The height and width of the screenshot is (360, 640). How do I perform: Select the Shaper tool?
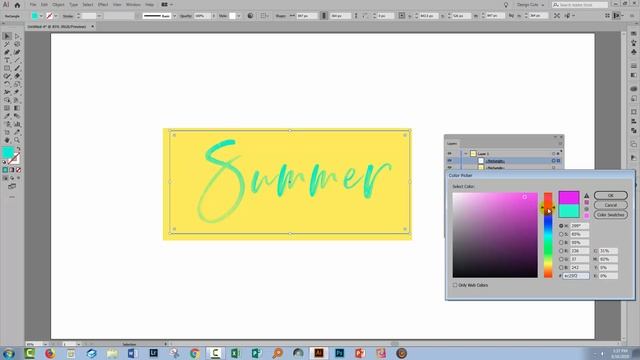7,76
